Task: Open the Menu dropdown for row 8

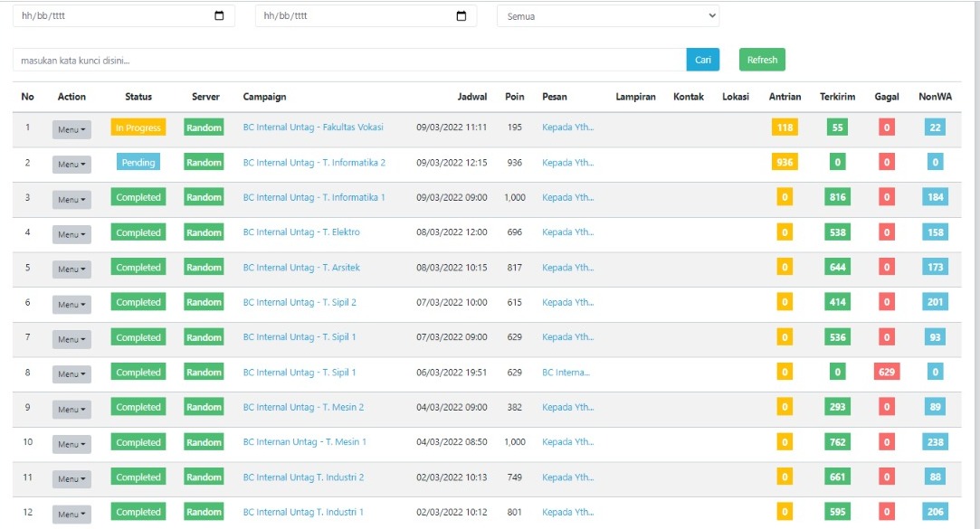Action: pos(71,373)
